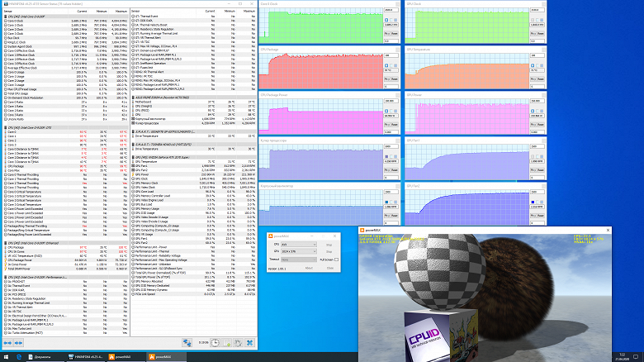Enable the Full Screen checkbox in powerMAX
The image size is (644, 362).
[x=336, y=260]
